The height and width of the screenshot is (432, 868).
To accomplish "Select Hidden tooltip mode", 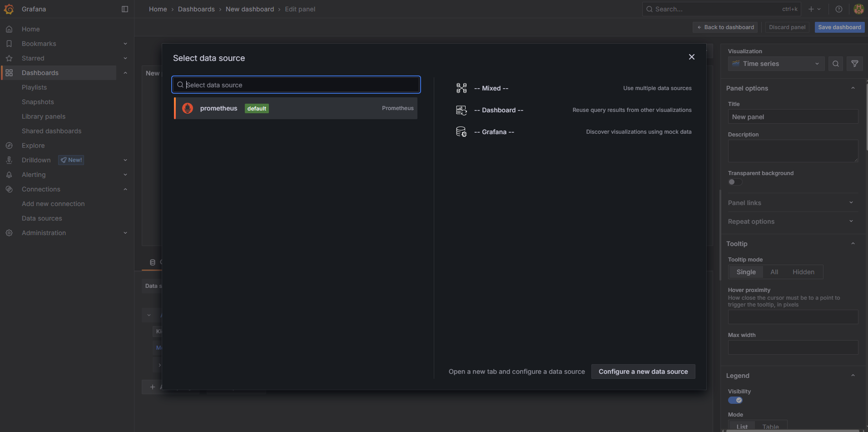I will [x=804, y=272].
